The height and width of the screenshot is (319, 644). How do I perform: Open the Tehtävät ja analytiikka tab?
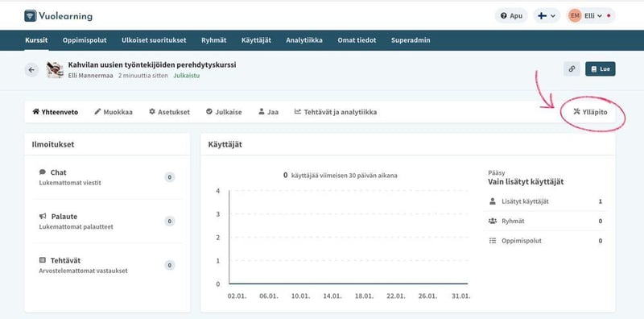coord(336,112)
